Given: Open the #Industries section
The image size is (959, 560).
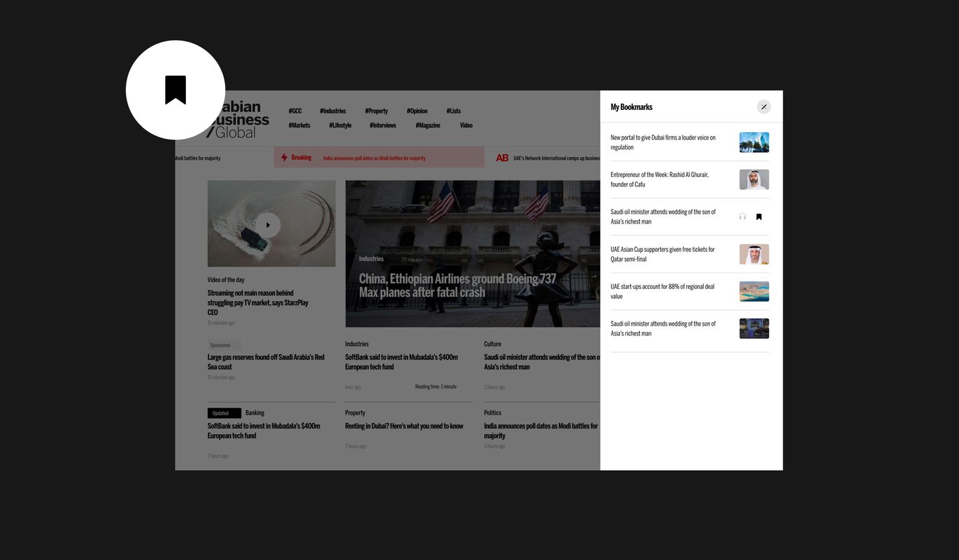Looking at the screenshot, I should pos(332,111).
